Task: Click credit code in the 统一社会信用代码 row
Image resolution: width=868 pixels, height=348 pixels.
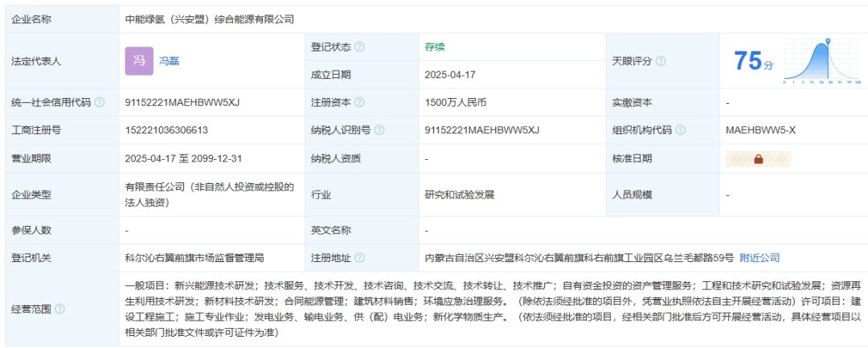Action: click(x=182, y=102)
